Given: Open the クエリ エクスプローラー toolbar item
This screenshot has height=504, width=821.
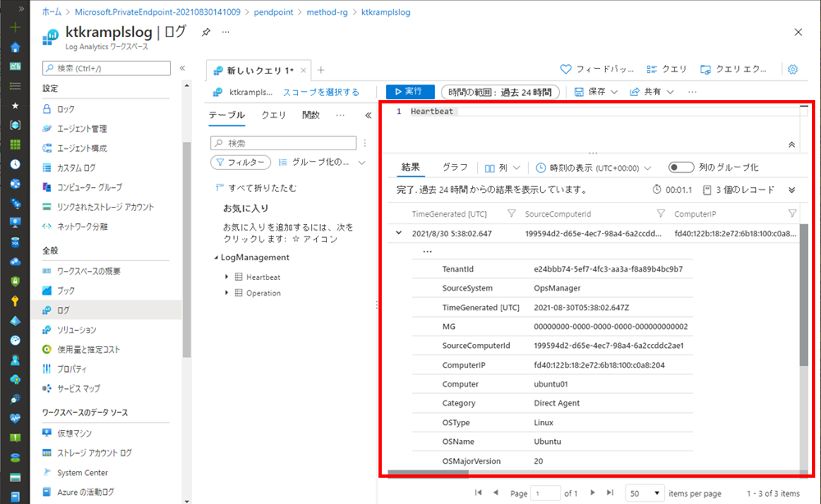Looking at the screenshot, I should [733, 69].
